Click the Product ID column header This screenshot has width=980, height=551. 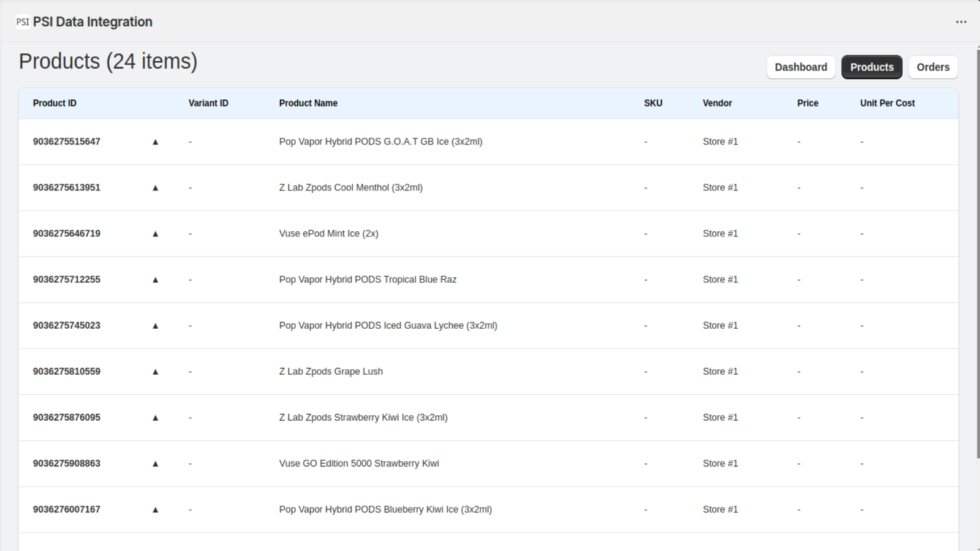point(55,103)
